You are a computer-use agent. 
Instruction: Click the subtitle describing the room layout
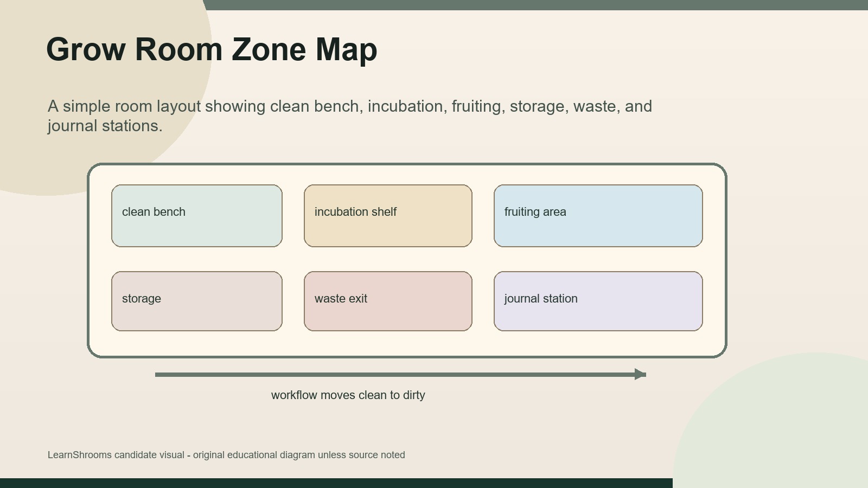pyautogui.click(x=350, y=115)
